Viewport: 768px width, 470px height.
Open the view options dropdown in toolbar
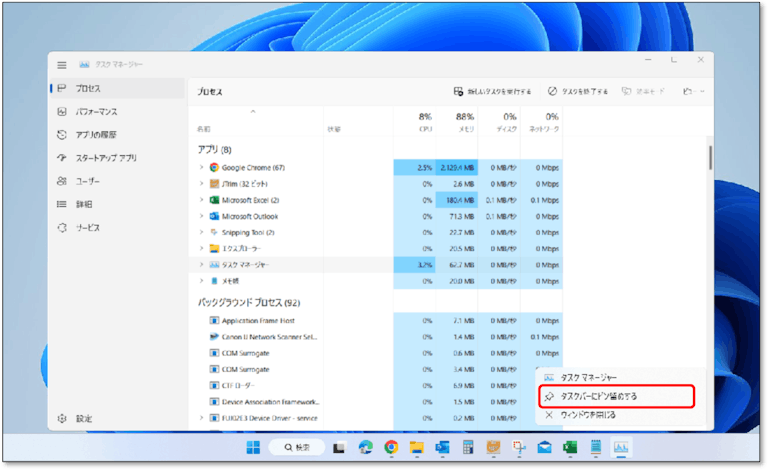click(x=694, y=92)
